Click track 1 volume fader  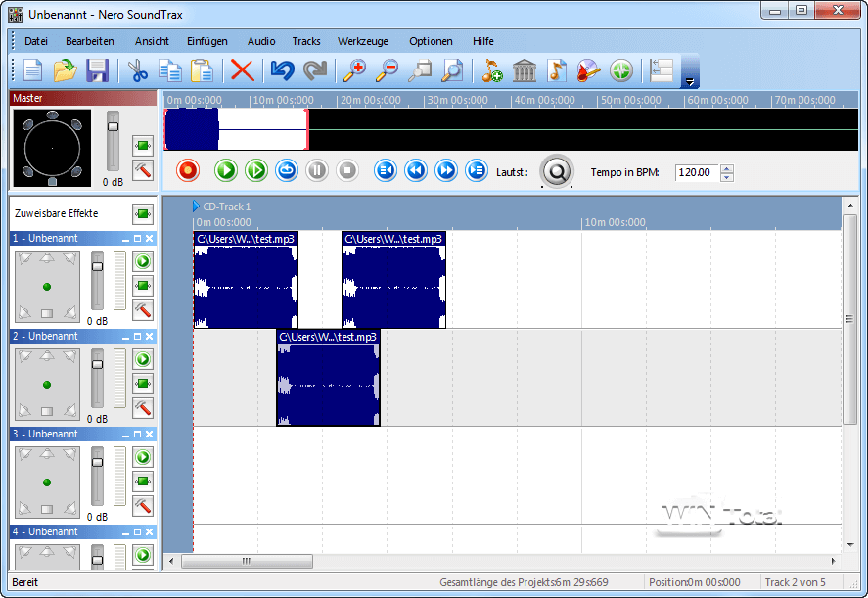98,267
